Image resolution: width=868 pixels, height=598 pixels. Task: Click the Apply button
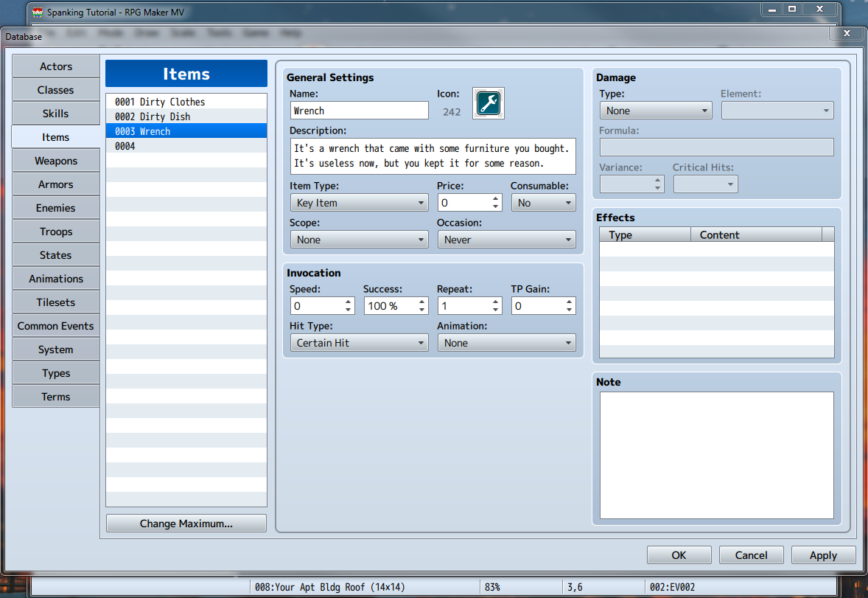(823, 554)
